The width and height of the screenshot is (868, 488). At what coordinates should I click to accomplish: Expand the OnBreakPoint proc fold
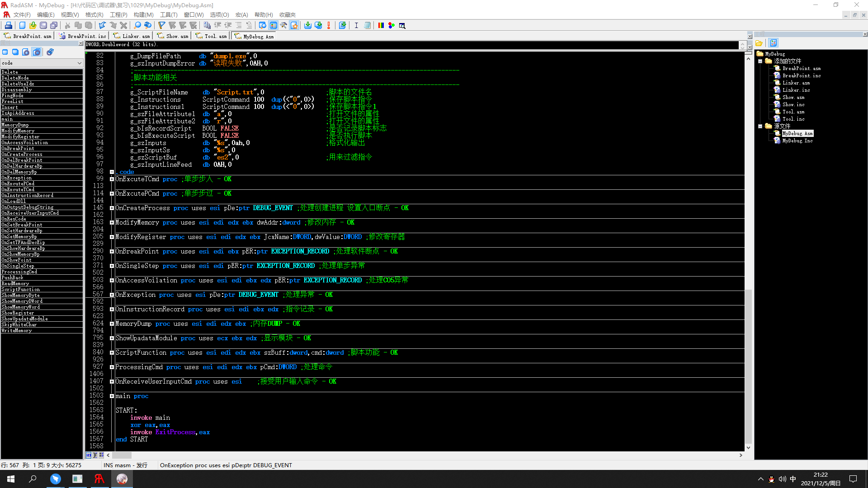pos(112,251)
